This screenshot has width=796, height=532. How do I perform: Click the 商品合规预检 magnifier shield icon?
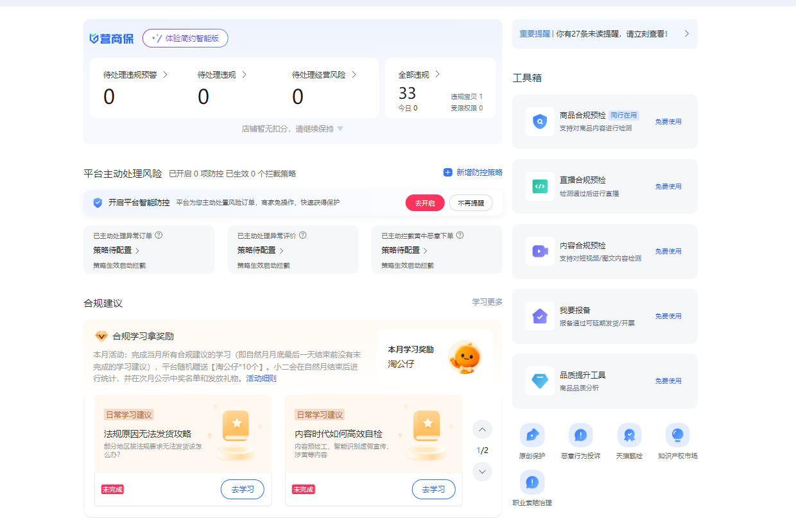point(540,121)
